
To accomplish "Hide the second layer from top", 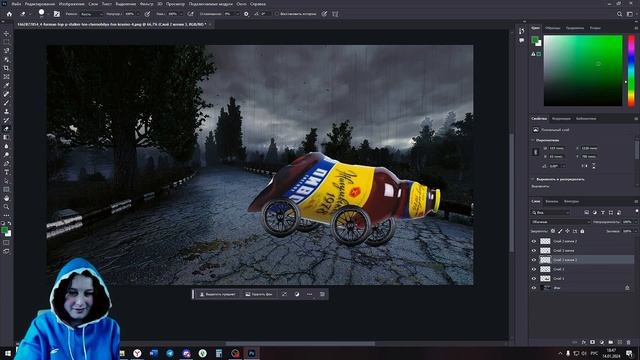I will click(x=533, y=251).
